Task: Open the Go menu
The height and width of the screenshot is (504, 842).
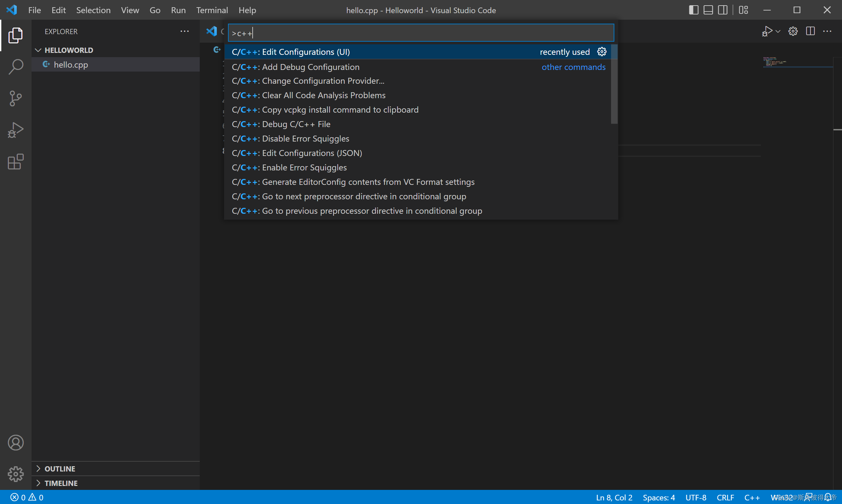Action: pyautogui.click(x=155, y=10)
